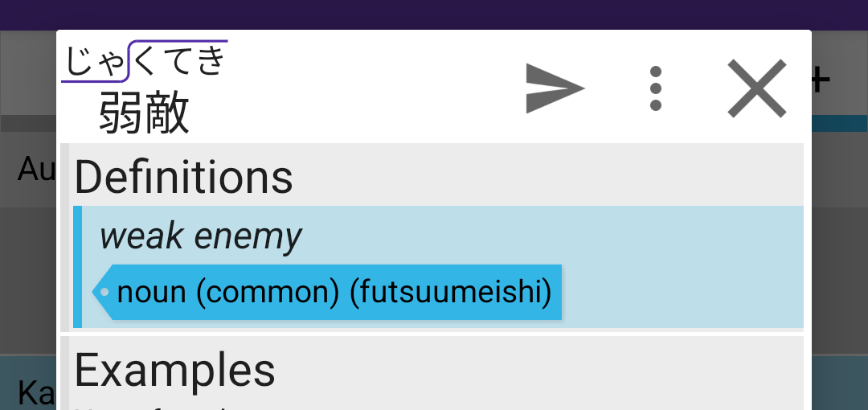Collapse the Definitions section header
The width and height of the screenshot is (868, 410).
tap(185, 177)
